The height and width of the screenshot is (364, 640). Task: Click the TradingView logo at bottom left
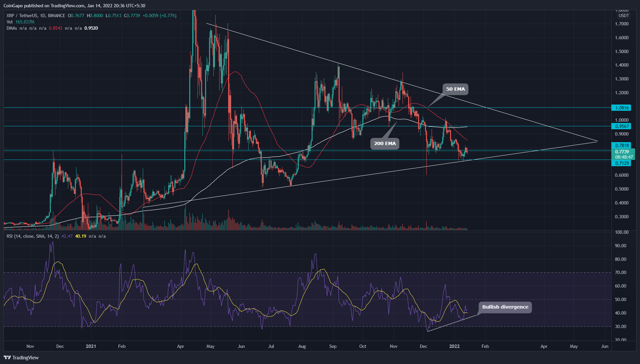click(x=21, y=358)
